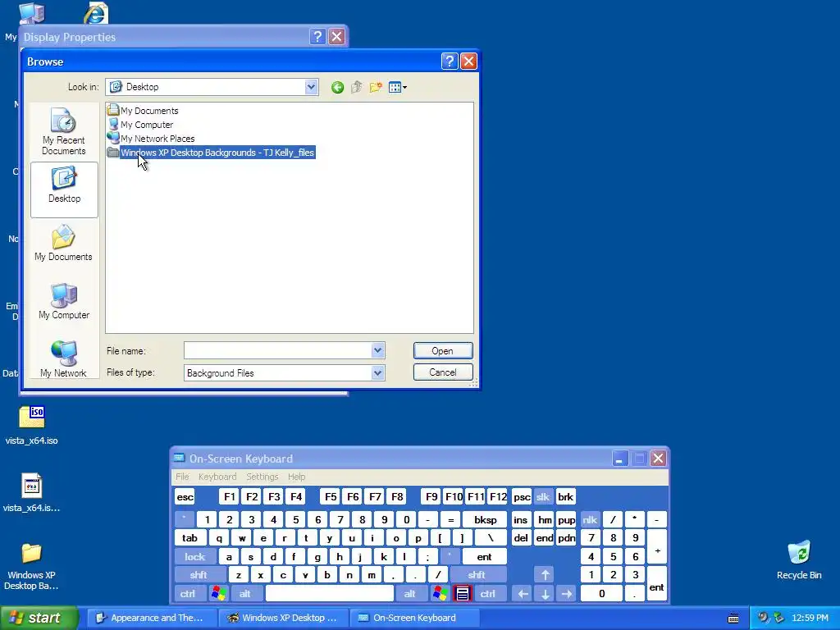
Task: Click the Cancel button in Browse
Action: click(443, 372)
